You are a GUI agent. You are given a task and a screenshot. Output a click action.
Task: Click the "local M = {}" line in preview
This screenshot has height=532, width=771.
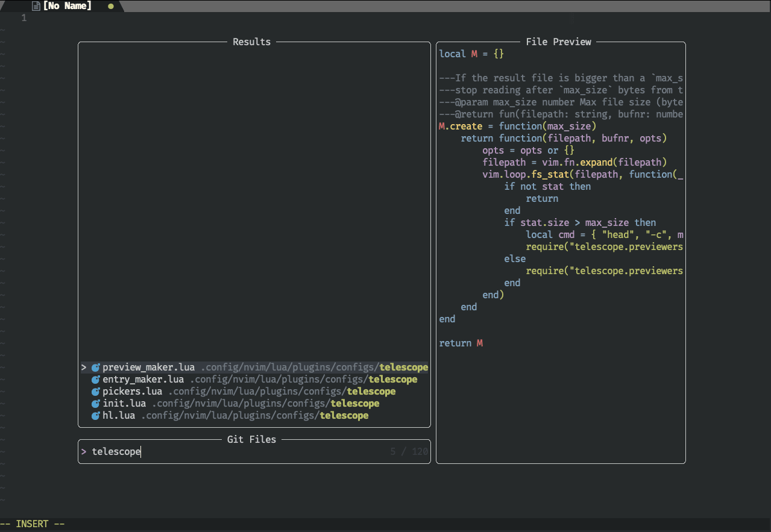[x=471, y=54]
